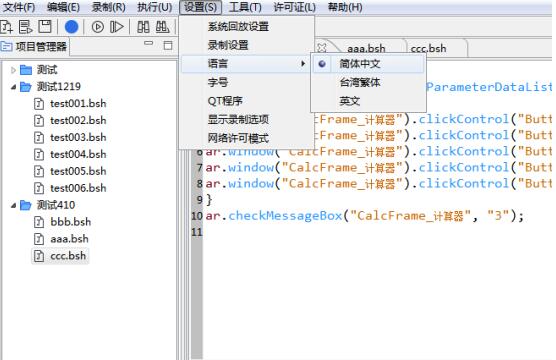Click the project manager panel folder icon

(6, 46)
